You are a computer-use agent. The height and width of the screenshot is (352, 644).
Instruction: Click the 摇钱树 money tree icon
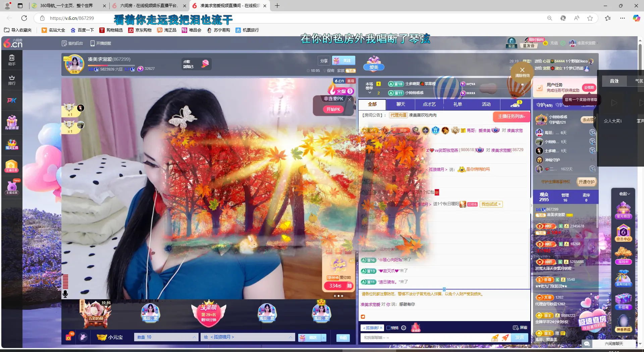[623, 255]
